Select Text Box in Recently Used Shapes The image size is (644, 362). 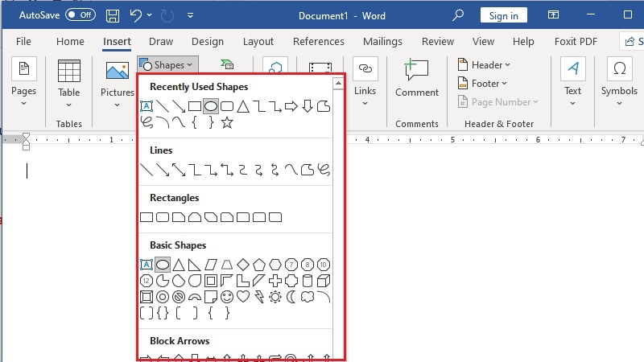pos(147,106)
